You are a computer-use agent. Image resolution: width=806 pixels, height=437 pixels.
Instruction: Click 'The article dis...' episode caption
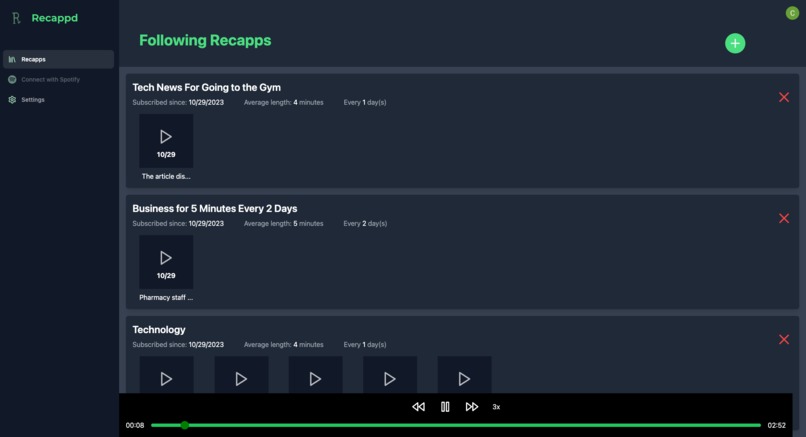[x=166, y=176]
